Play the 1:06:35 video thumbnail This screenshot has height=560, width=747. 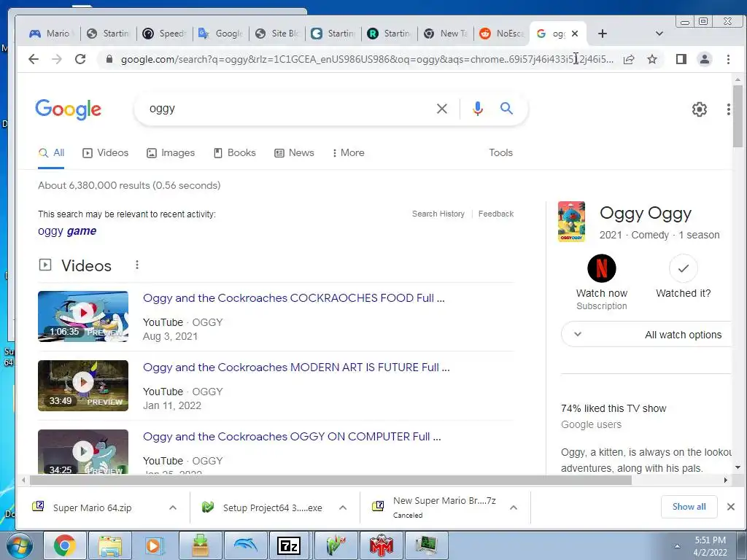coord(83,316)
